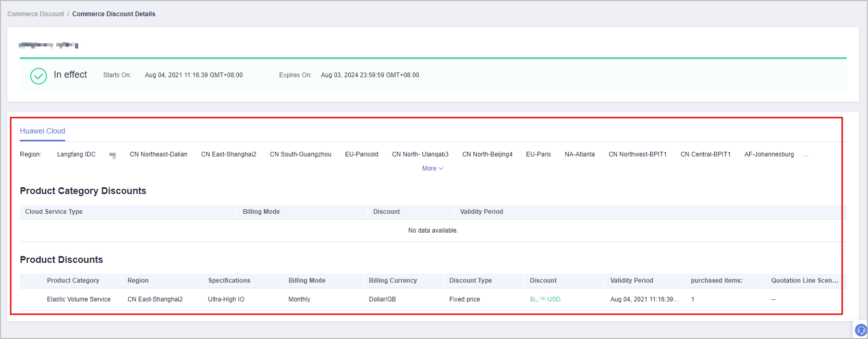Select the NA-Atlanta region
The image size is (868, 339).
click(x=580, y=154)
